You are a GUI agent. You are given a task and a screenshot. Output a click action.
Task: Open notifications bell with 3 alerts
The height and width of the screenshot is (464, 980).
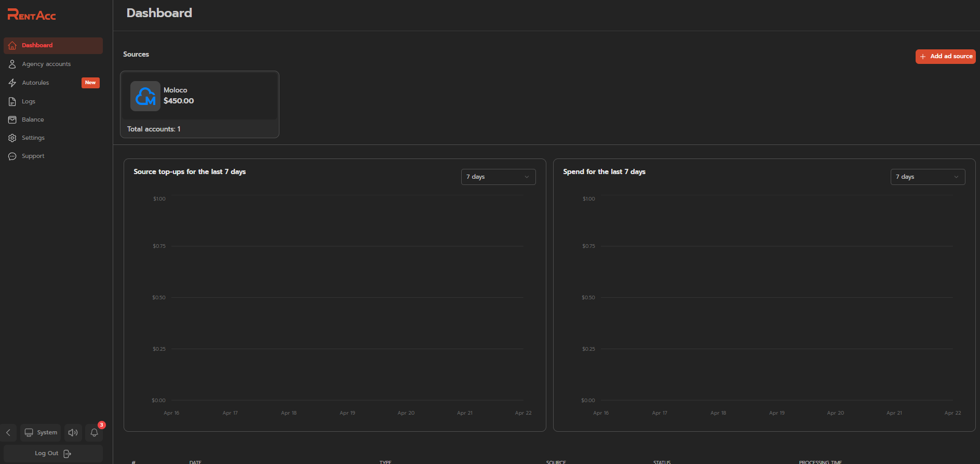(94, 432)
